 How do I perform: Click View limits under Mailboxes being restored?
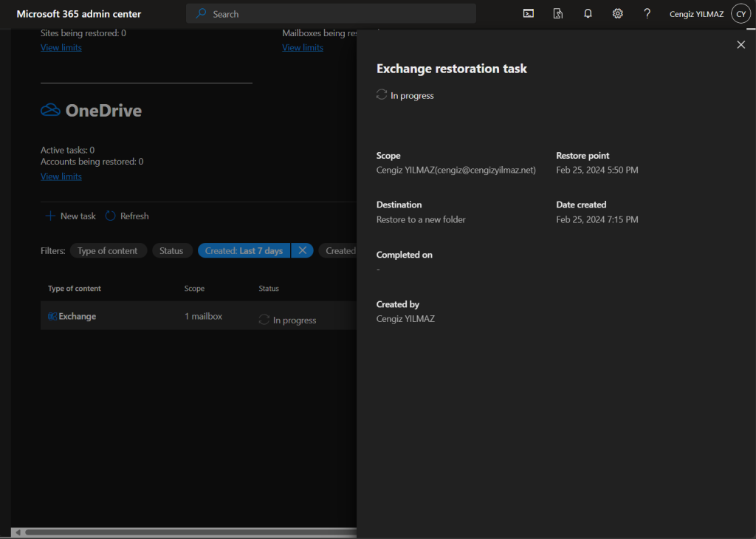tap(303, 47)
